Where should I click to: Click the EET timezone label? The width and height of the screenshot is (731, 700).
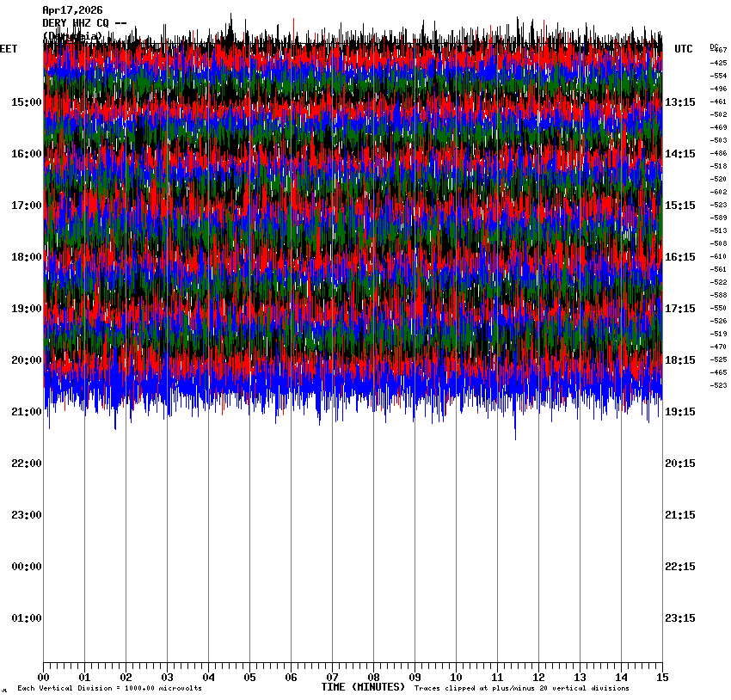(x=9, y=49)
